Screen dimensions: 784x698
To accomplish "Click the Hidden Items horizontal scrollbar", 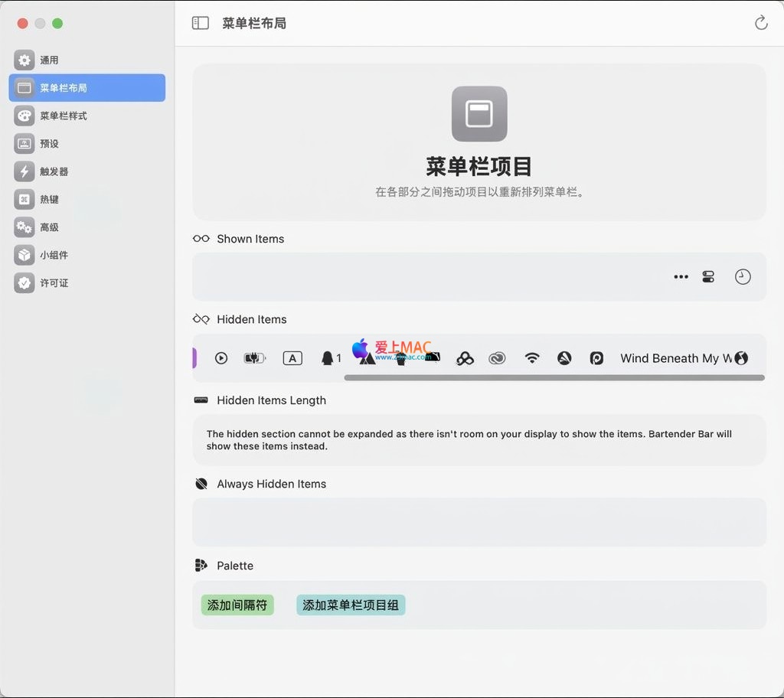I will coord(554,378).
